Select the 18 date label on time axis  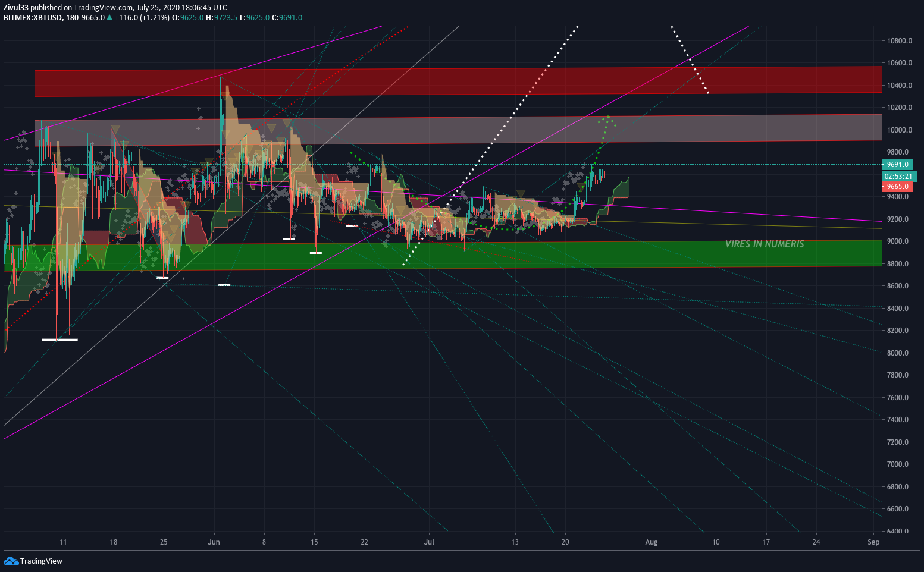114,542
